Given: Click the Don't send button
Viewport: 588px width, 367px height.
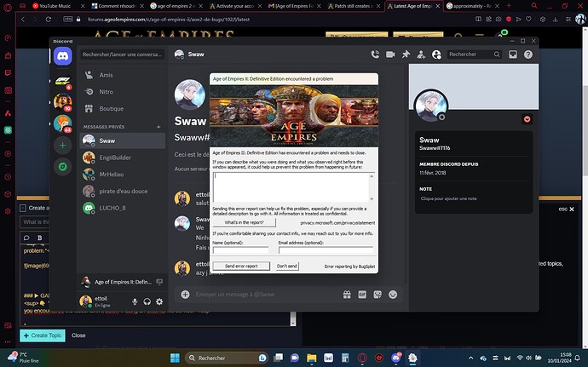Looking at the screenshot, I should point(287,267).
